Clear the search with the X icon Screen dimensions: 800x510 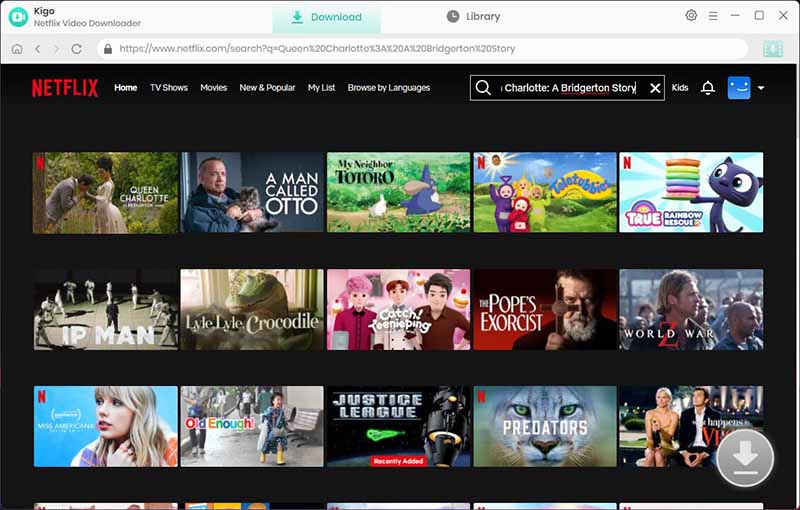click(655, 88)
